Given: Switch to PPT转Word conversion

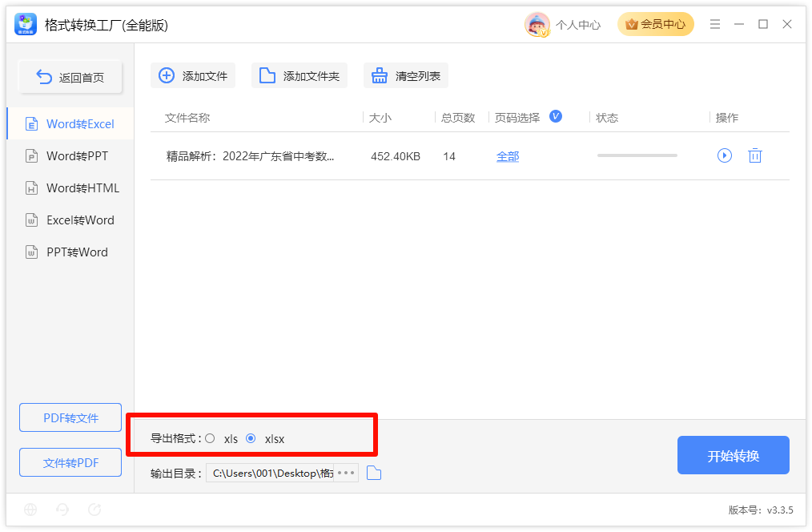Looking at the screenshot, I should [70, 252].
